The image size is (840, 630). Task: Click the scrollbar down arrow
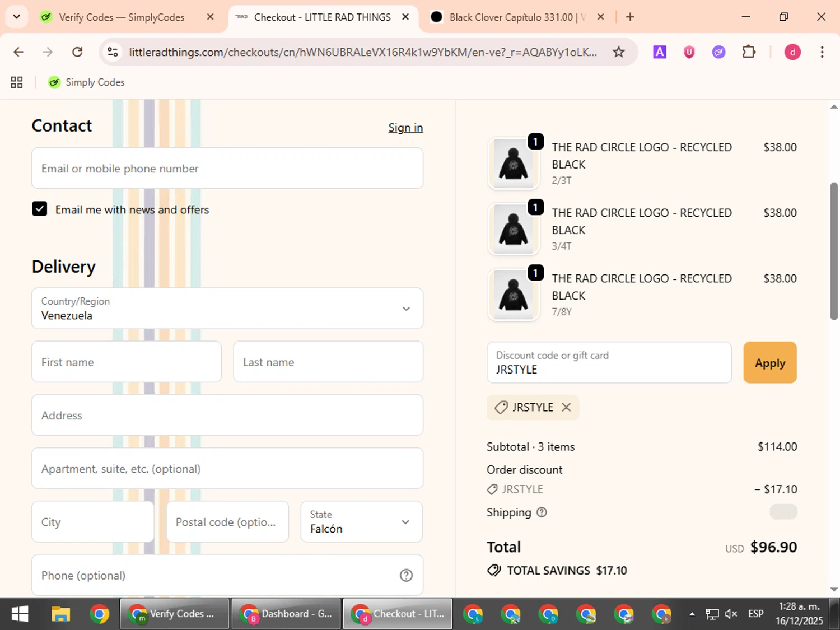(x=834, y=589)
